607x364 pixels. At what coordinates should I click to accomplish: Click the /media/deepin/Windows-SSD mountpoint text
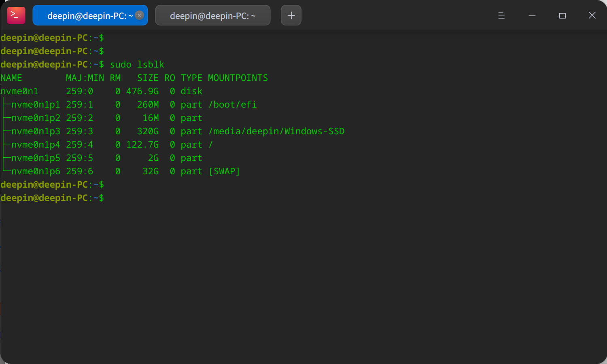click(x=276, y=131)
